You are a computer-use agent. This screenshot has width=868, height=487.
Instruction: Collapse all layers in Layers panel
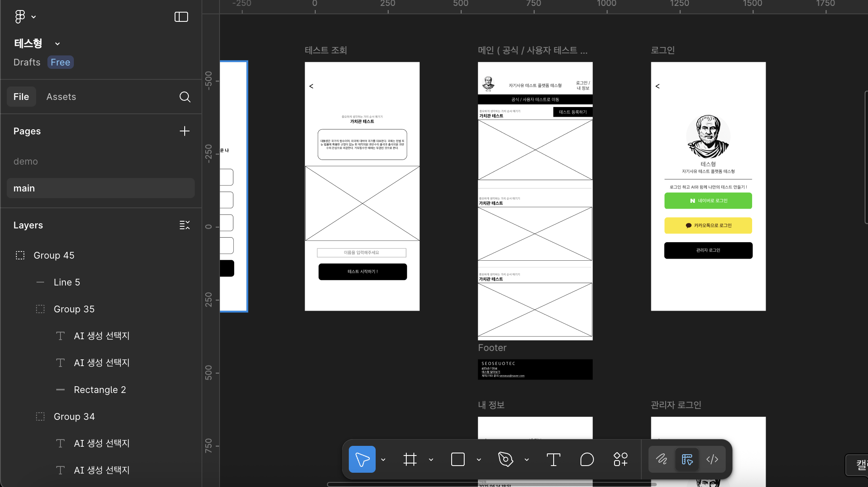click(185, 225)
